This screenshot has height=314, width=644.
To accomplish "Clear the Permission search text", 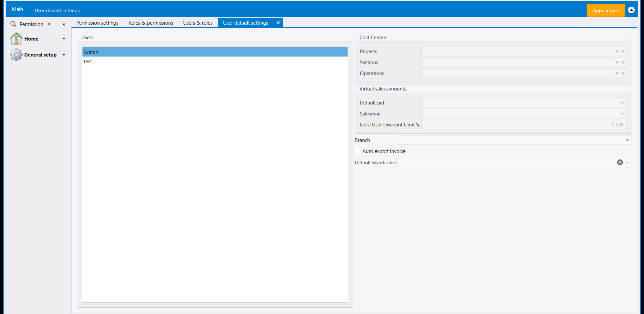I will [49, 24].
